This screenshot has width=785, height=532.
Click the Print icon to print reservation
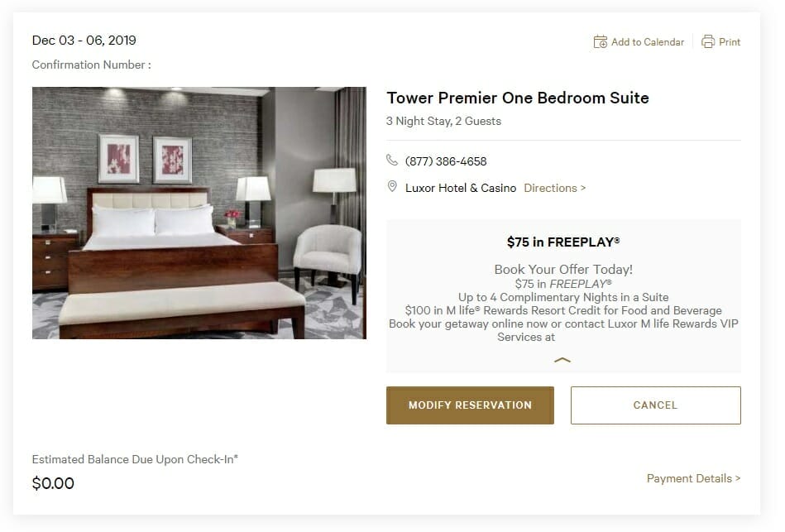click(x=708, y=41)
